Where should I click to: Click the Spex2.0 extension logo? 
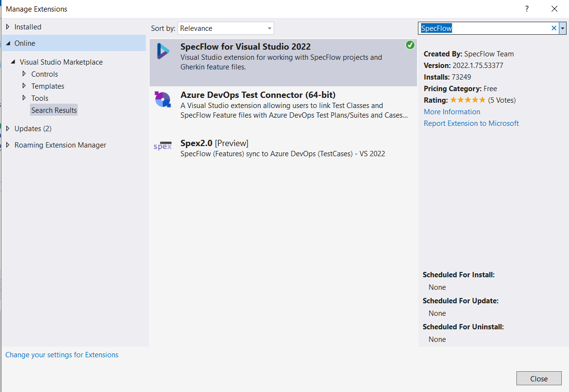[163, 146]
